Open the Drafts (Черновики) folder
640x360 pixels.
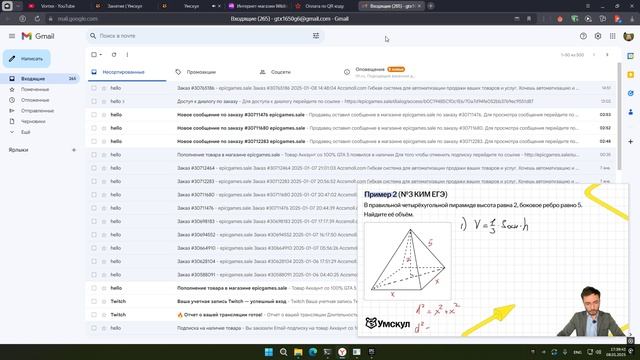[33, 121]
